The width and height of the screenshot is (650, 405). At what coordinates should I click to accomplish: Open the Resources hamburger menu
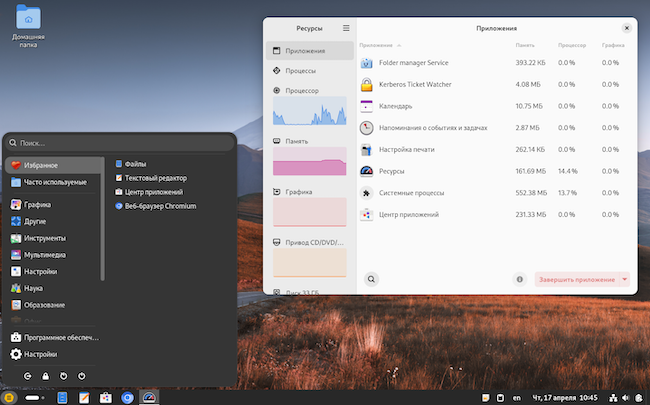[x=346, y=29]
